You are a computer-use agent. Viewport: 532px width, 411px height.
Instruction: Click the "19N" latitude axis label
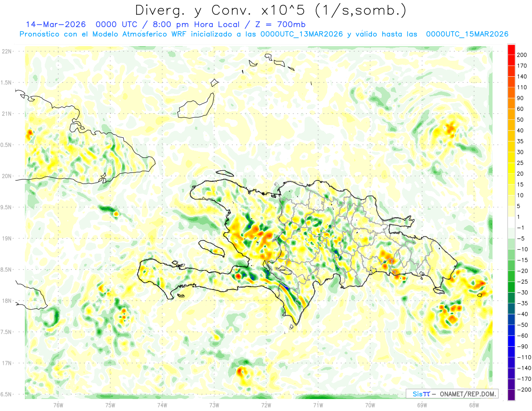7,239
